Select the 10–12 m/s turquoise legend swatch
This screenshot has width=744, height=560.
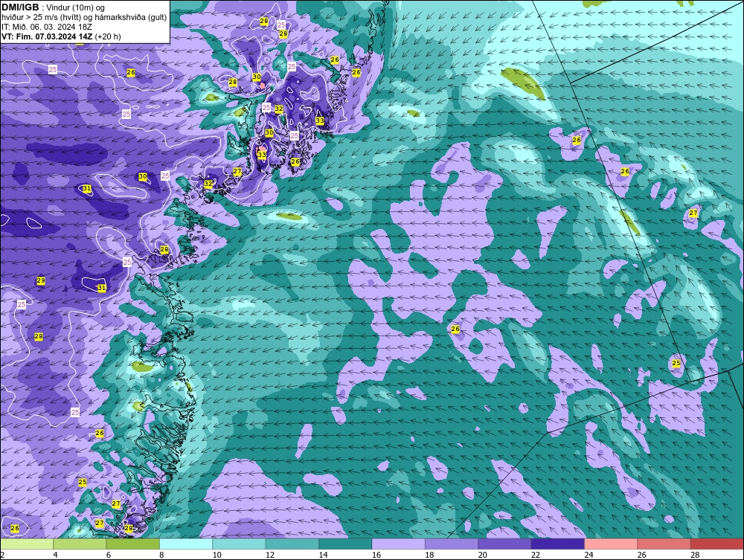point(239,544)
